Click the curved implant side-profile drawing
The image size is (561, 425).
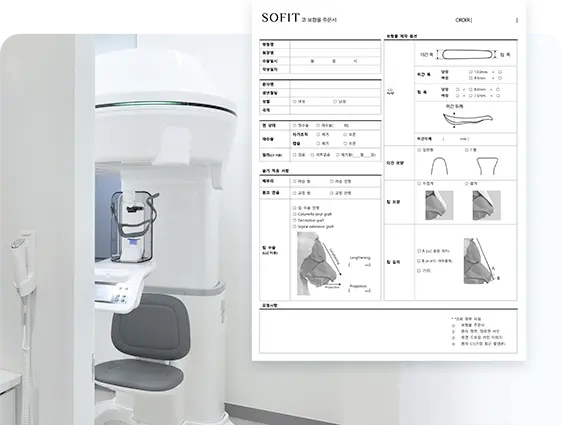pos(468,119)
